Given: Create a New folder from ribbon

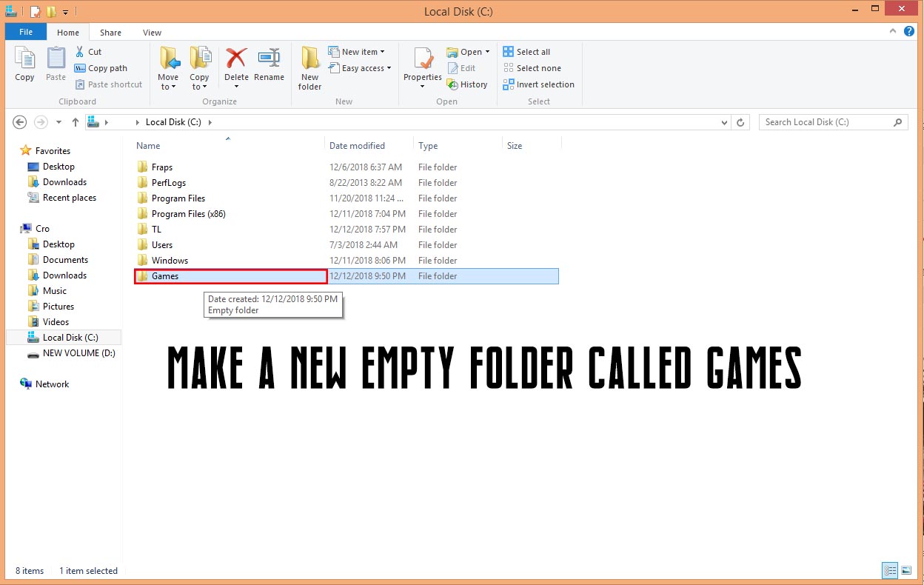Looking at the screenshot, I should pos(310,68).
